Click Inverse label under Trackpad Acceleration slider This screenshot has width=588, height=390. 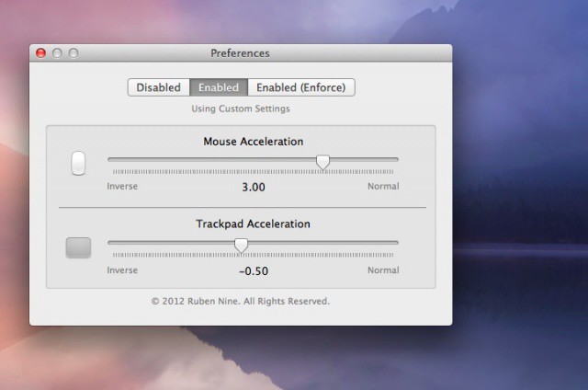122,270
